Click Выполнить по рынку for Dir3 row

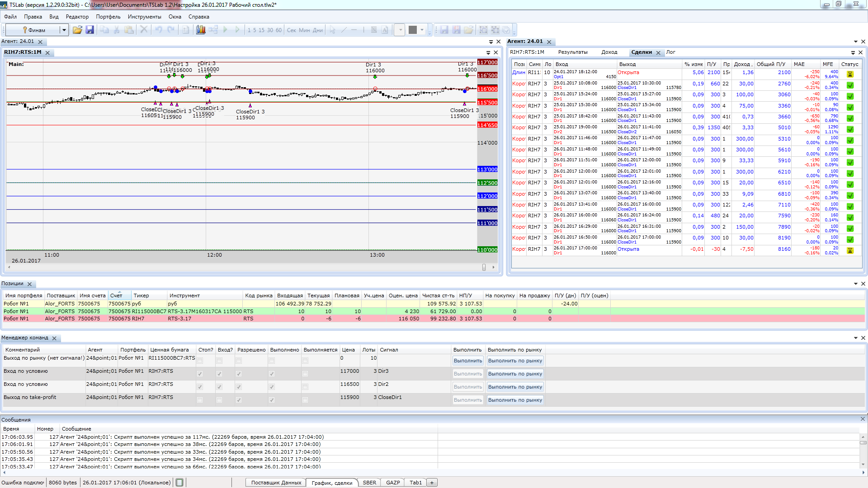click(x=515, y=374)
